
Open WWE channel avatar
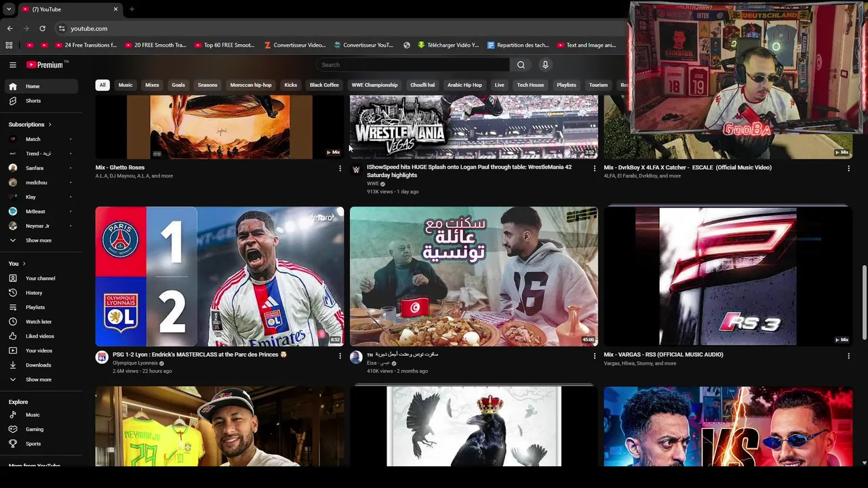(x=356, y=169)
